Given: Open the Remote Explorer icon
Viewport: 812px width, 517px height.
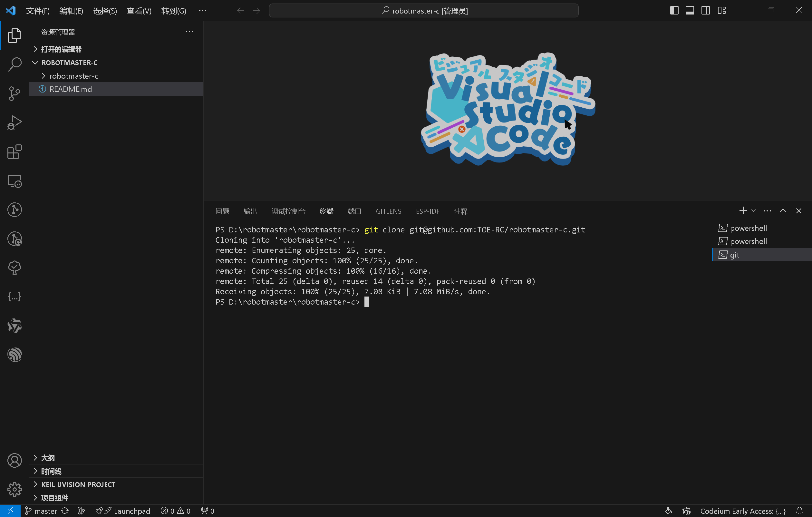Looking at the screenshot, I should tap(15, 181).
